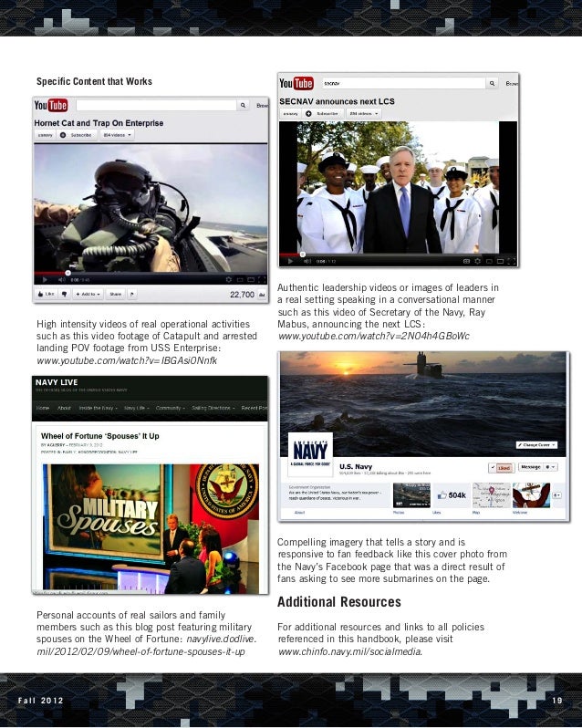Open the gear dropdown next to Message

pyautogui.click(x=550, y=467)
